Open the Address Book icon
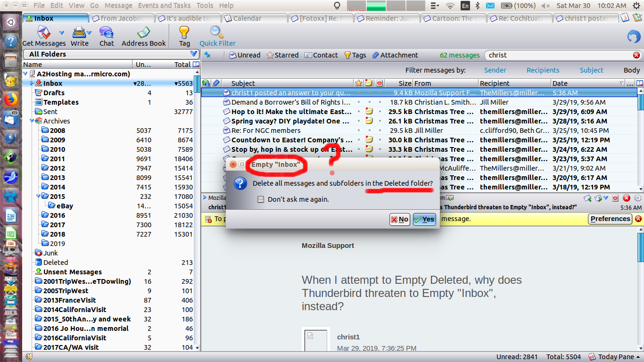The image size is (644, 362). coord(143,33)
